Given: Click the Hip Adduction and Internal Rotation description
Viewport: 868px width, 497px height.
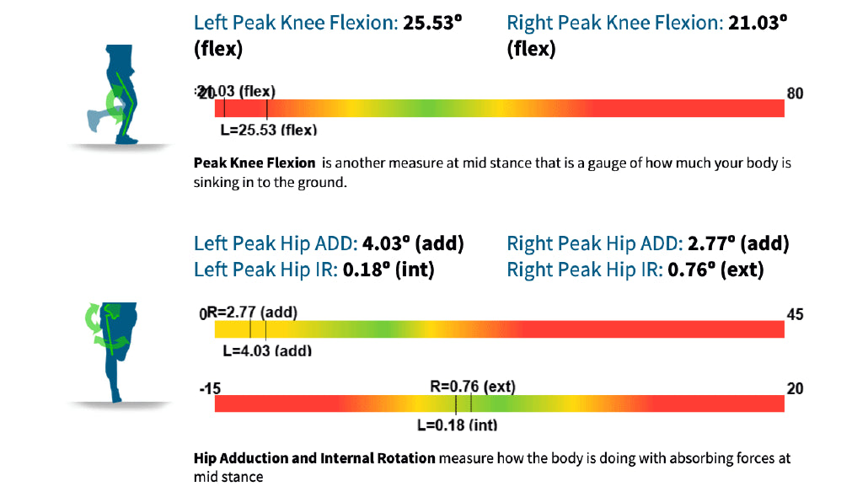Looking at the screenshot, I should 492,468.
